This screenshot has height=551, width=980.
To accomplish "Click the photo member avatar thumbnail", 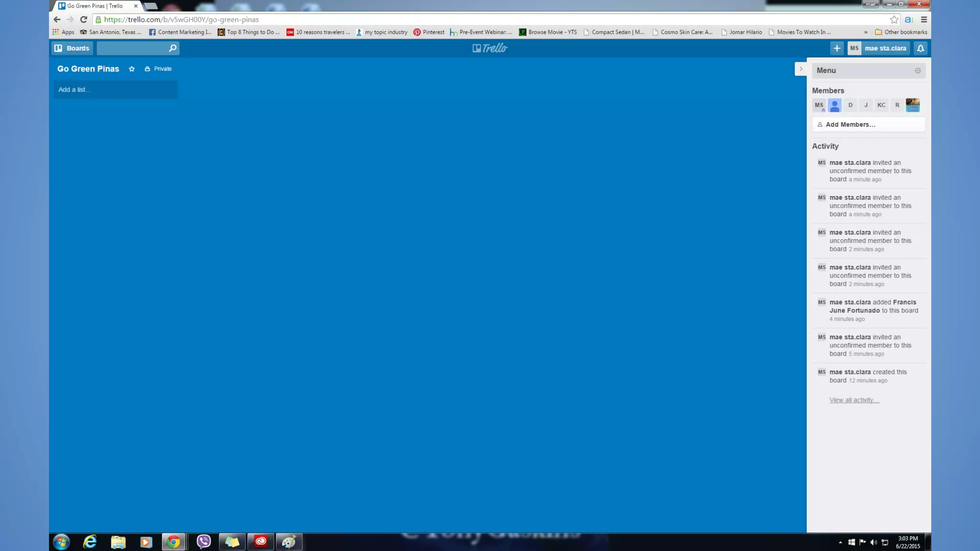I will pos(913,105).
